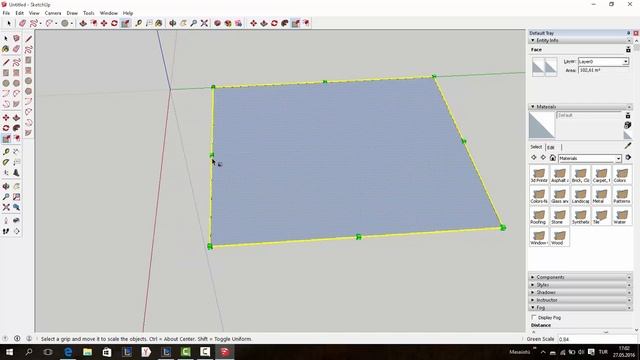
Task: Go to the Previous camera view
Action: click(16, 207)
